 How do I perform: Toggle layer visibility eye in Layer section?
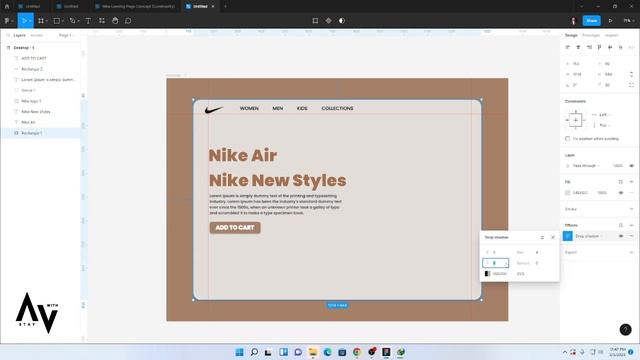(631, 166)
